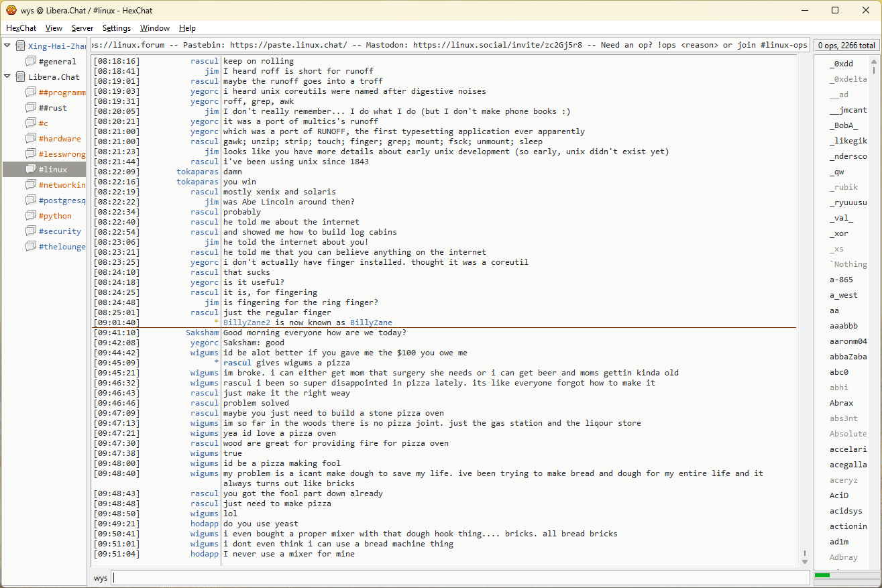Switch to the #thelounge channel
882x588 pixels.
point(62,247)
